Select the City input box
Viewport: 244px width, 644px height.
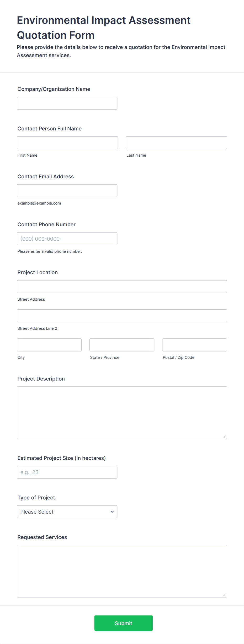[49, 345]
